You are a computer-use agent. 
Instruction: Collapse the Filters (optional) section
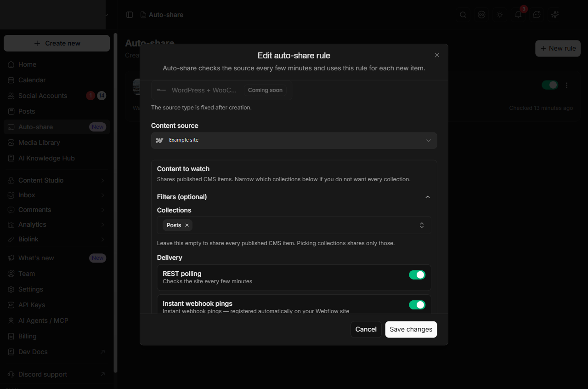[428, 197]
